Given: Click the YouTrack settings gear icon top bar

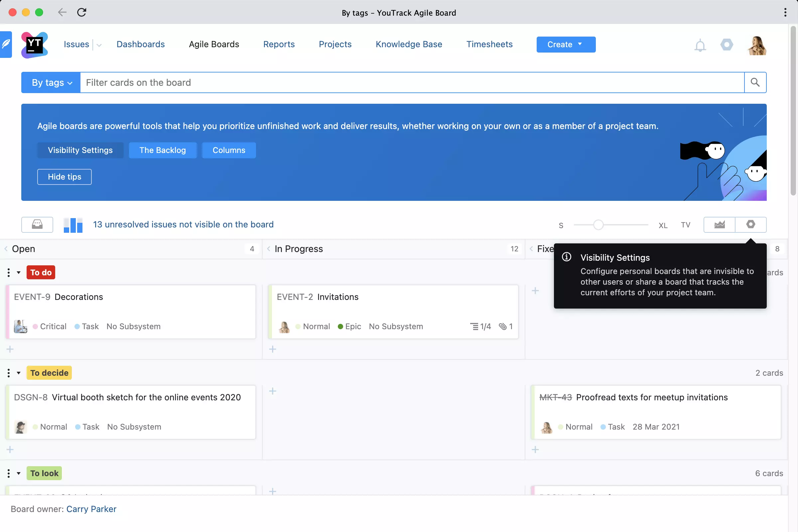Looking at the screenshot, I should (727, 44).
